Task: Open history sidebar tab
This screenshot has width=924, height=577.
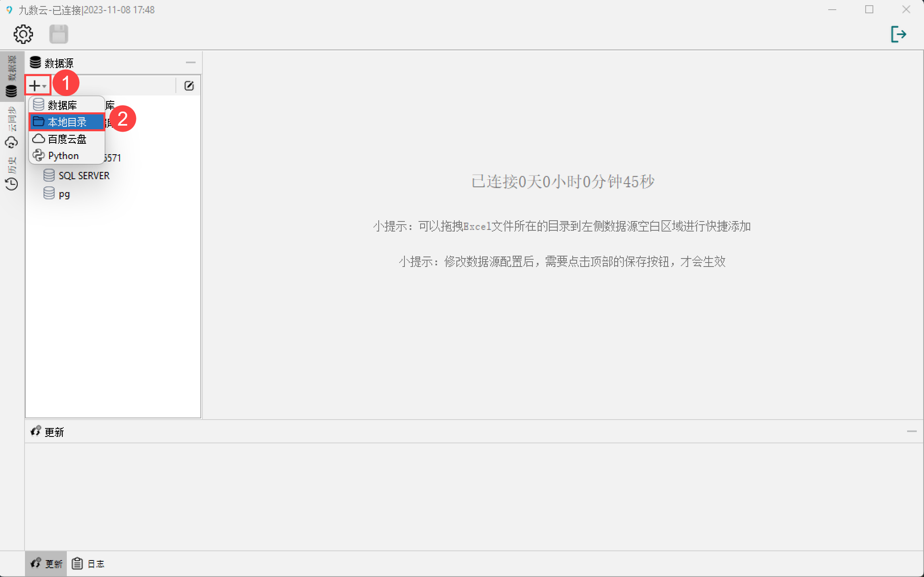Action: click(12, 174)
